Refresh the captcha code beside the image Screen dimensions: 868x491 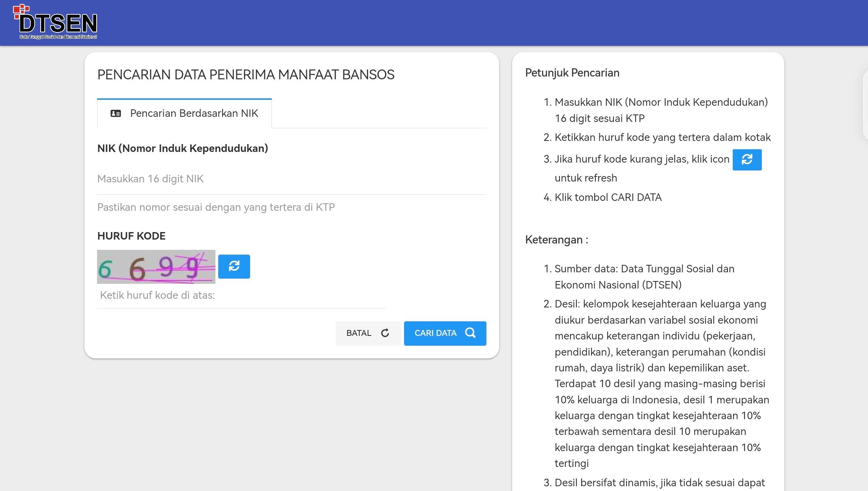234,266
